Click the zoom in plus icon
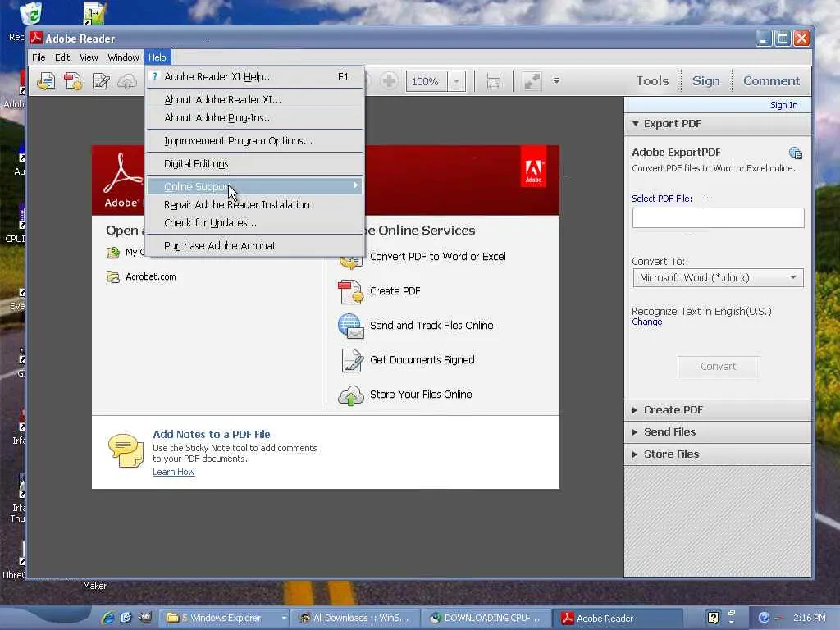Image resolution: width=840 pixels, height=630 pixels. click(x=390, y=81)
